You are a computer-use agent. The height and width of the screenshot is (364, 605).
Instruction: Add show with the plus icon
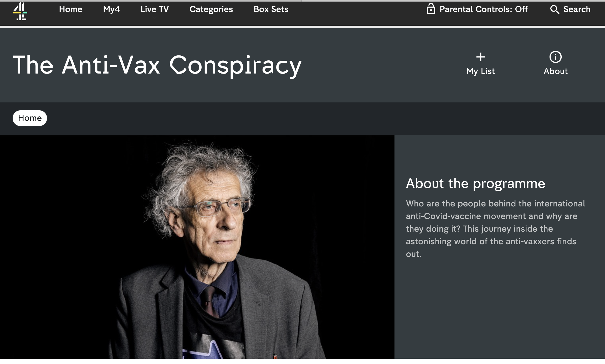(x=481, y=57)
